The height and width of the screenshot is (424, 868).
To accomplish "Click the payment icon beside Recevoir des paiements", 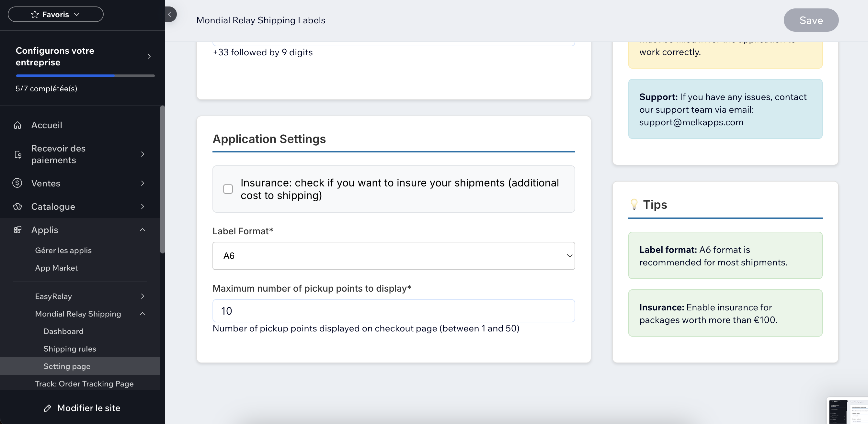I will coord(18,154).
